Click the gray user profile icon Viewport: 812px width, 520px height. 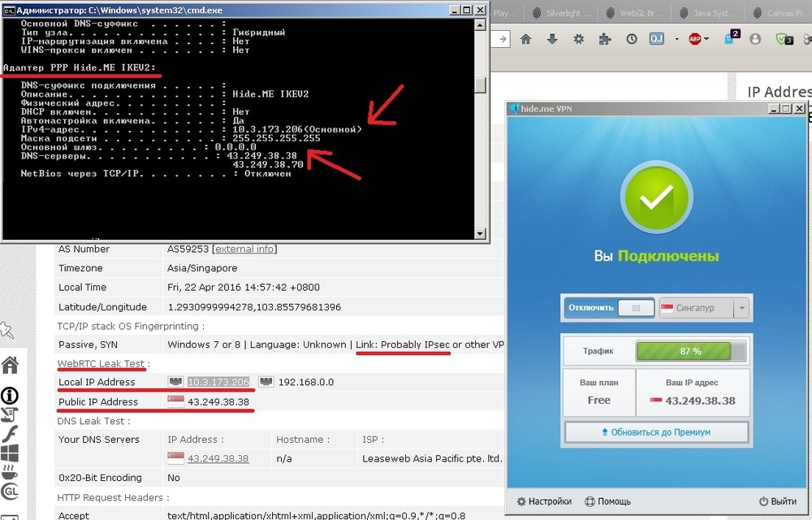click(x=755, y=39)
